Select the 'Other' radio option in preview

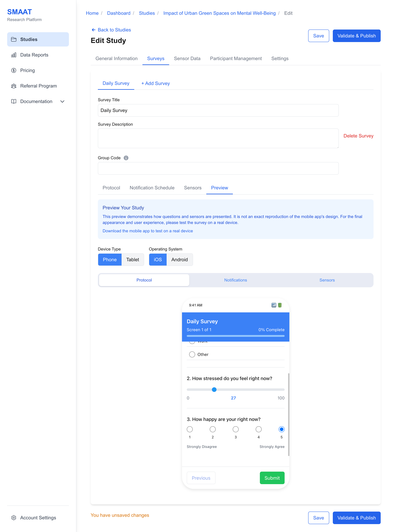coord(192,354)
